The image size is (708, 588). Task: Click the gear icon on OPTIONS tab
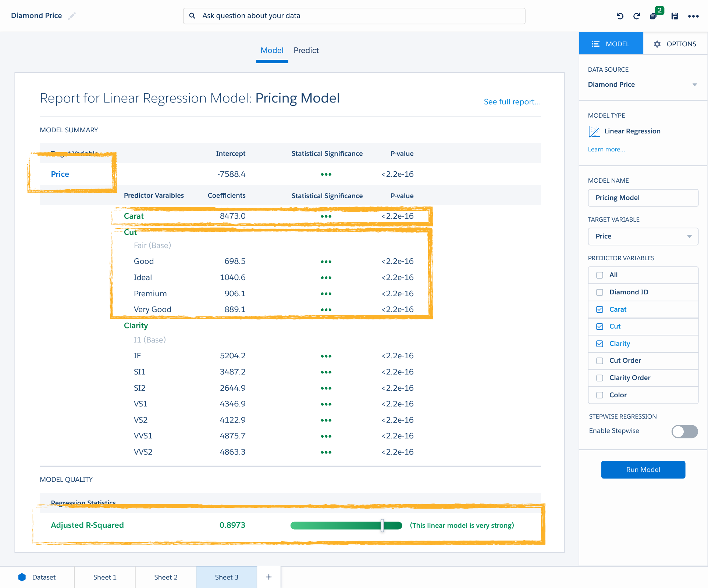pos(657,44)
